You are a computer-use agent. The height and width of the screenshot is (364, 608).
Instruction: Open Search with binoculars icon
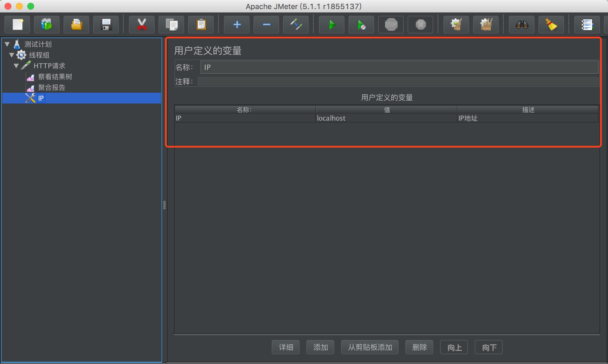pos(522,24)
